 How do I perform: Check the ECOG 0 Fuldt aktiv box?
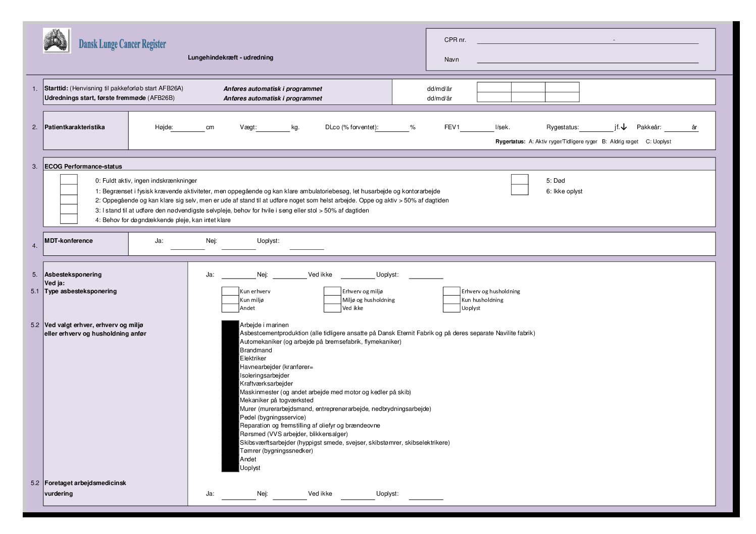click(69, 180)
